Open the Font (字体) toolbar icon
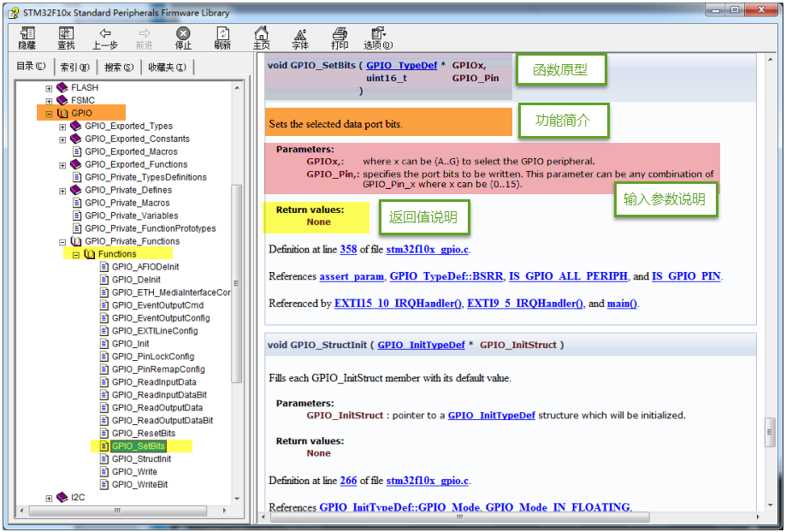The image size is (786, 532). [x=300, y=38]
